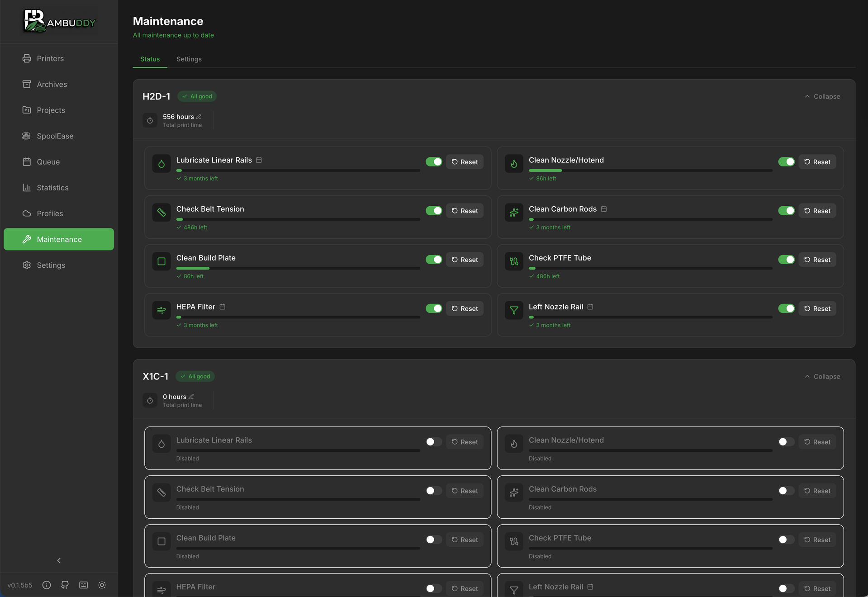This screenshot has height=597, width=868.
Task: Click calendar icon next to Lubricate Linear Rails
Action: click(x=259, y=160)
